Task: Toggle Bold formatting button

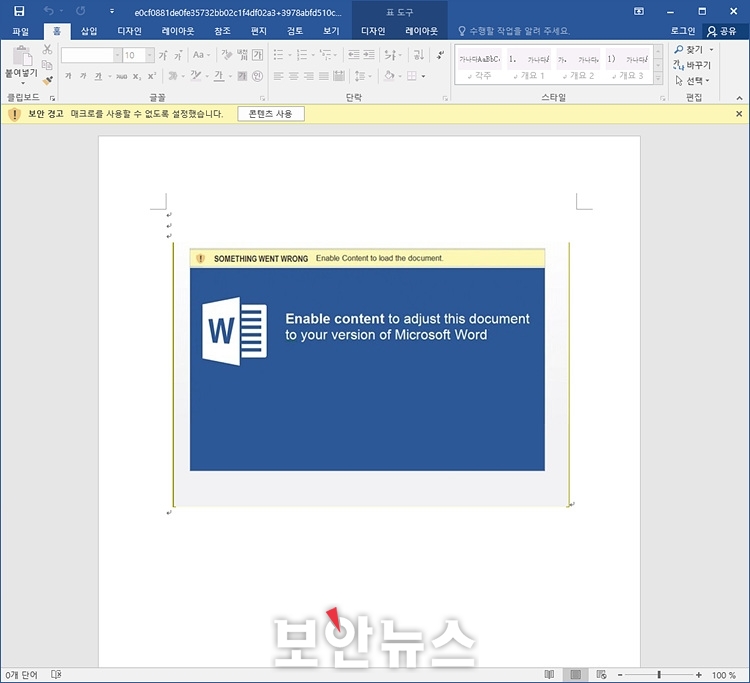Action: [68, 76]
